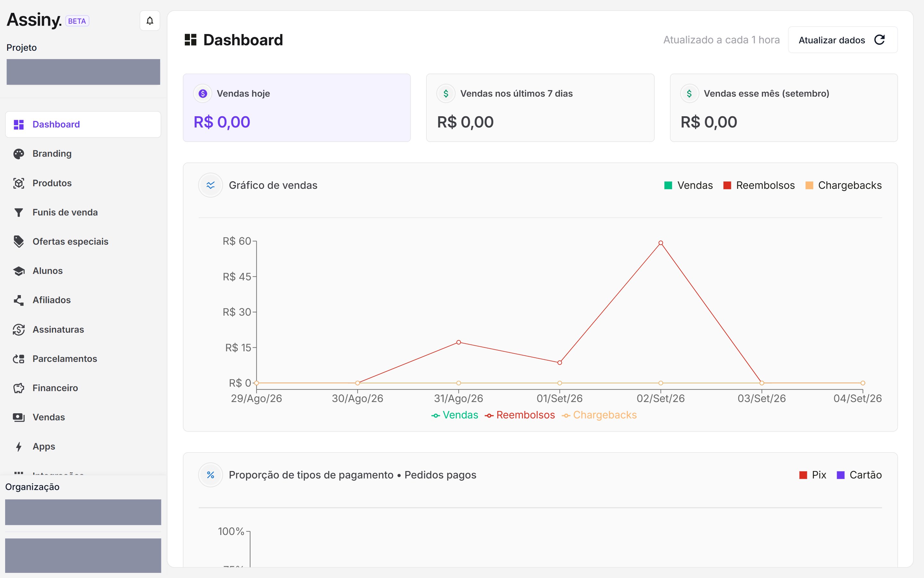Click the Reembolsos peak point on 02/Set/26
This screenshot has width=924, height=578.
tap(661, 243)
